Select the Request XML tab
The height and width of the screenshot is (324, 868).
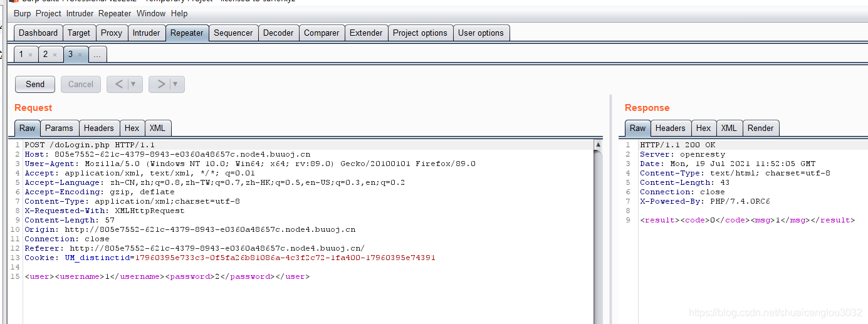[x=157, y=128]
